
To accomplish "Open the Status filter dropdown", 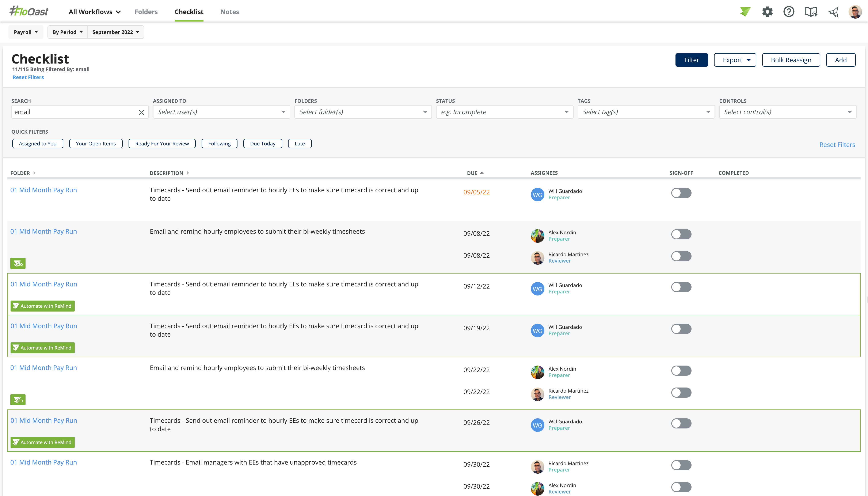I will (x=505, y=112).
